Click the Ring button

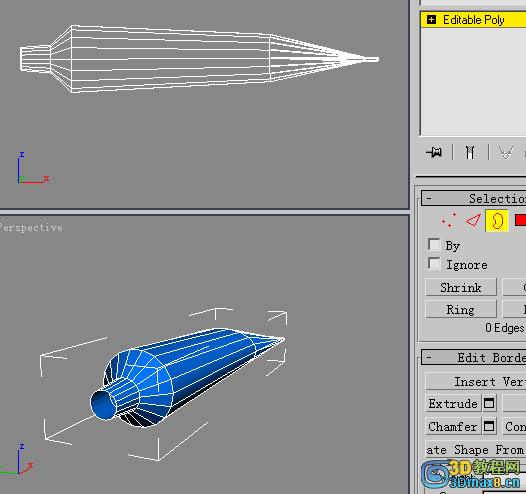click(461, 309)
